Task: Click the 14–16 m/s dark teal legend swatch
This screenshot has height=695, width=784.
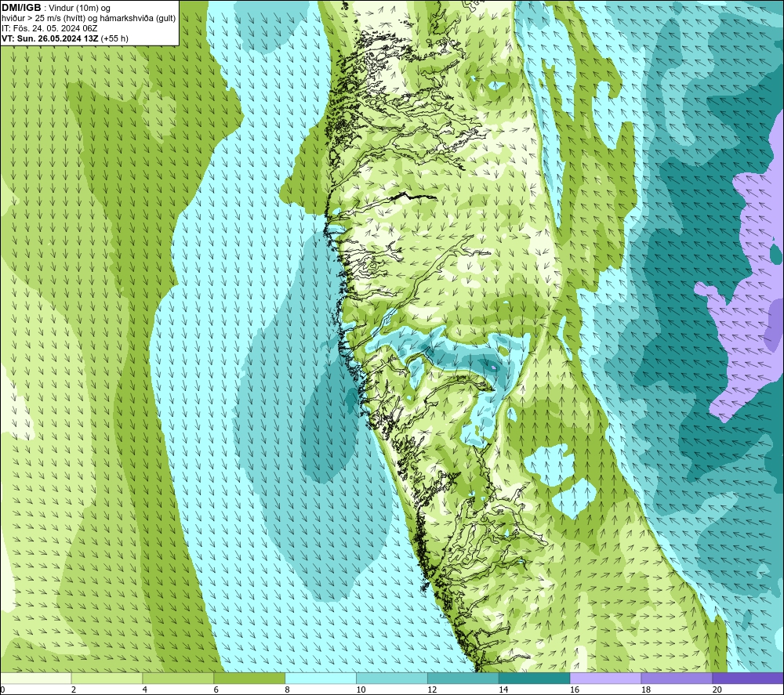Action: (x=535, y=678)
